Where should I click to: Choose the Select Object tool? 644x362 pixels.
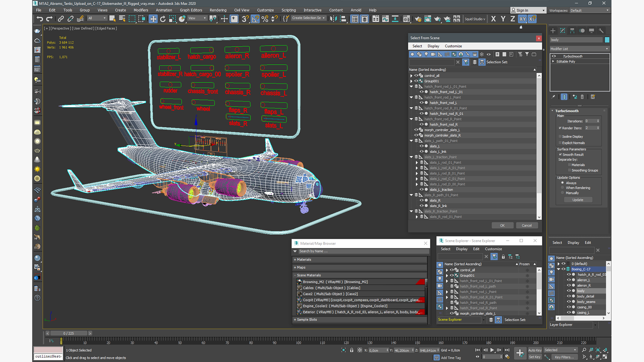coord(112,19)
